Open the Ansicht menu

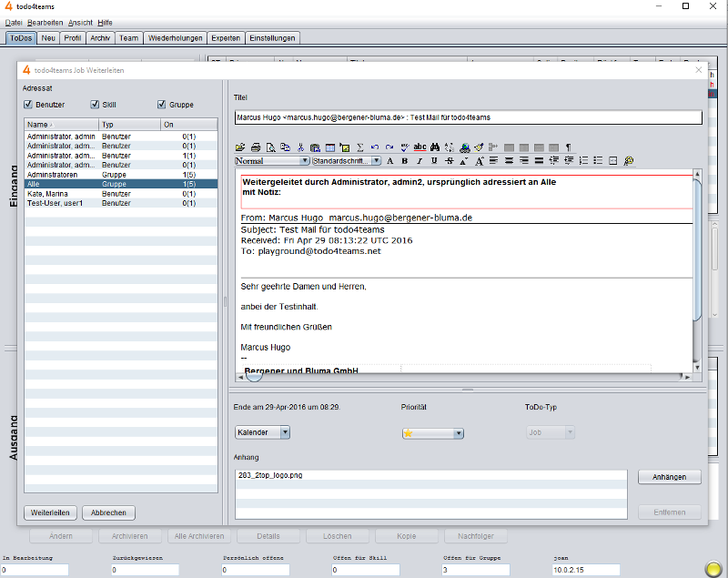[x=80, y=23]
